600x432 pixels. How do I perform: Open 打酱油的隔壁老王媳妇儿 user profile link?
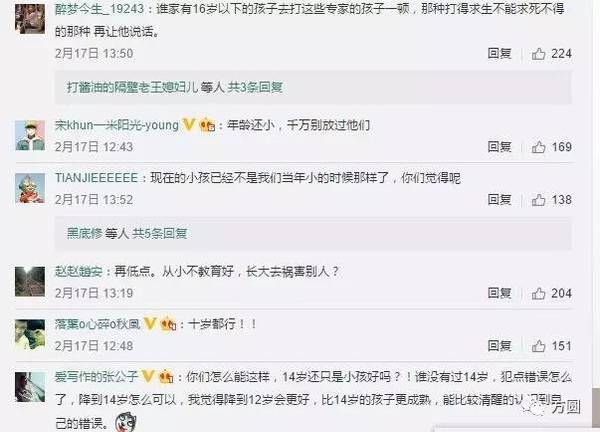click(x=132, y=88)
